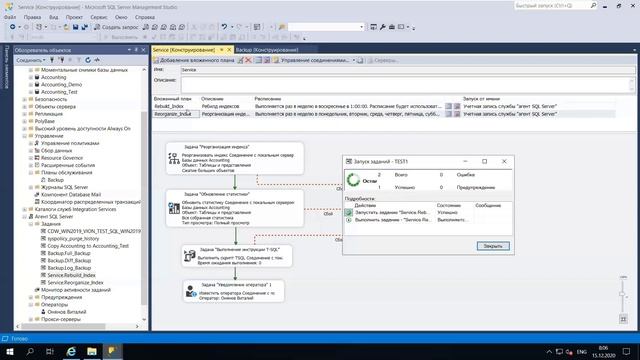Image resolution: width=640 pixels, height=360 pixels.
Task: Click the Undo arrow icon
Action: point(224,27)
